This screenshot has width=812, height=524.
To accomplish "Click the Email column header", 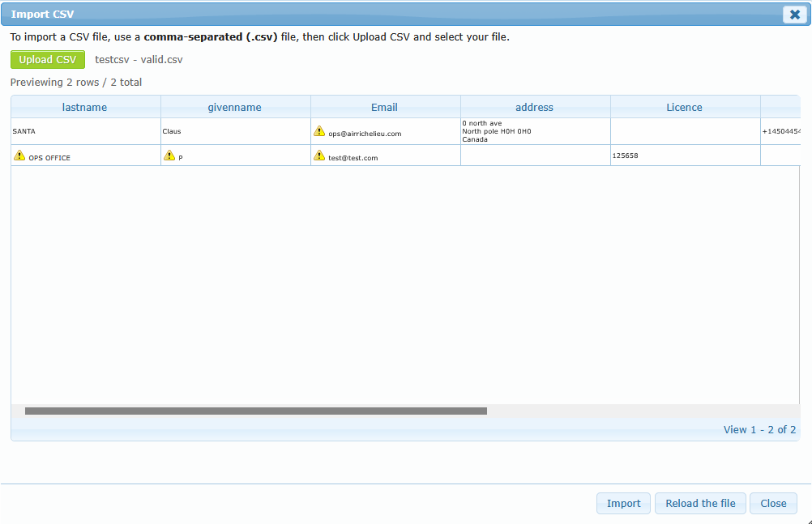I will pyautogui.click(x=385, y=107).
